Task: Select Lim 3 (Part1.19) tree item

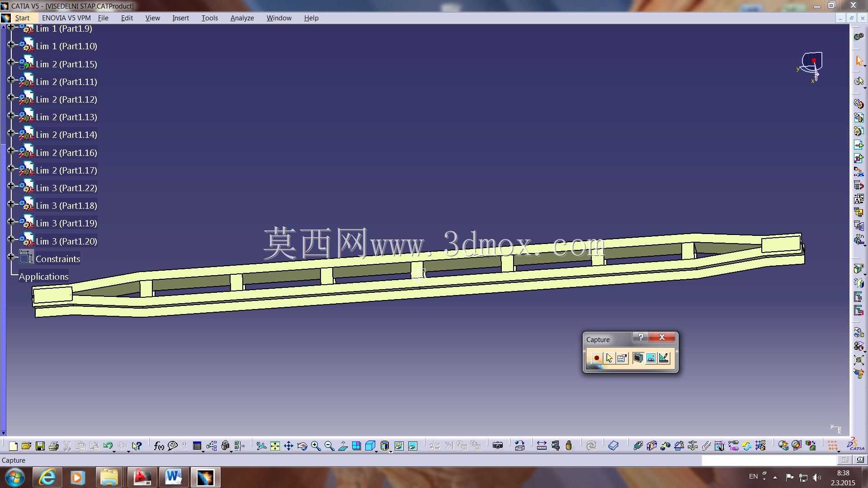Action: coord(66,223)
